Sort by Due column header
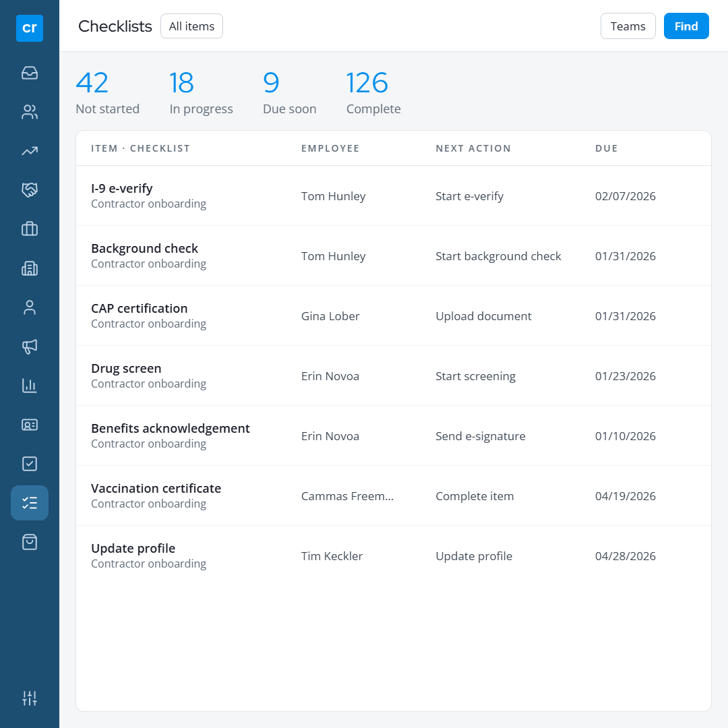728x728 pixels. tap(607, 148)
